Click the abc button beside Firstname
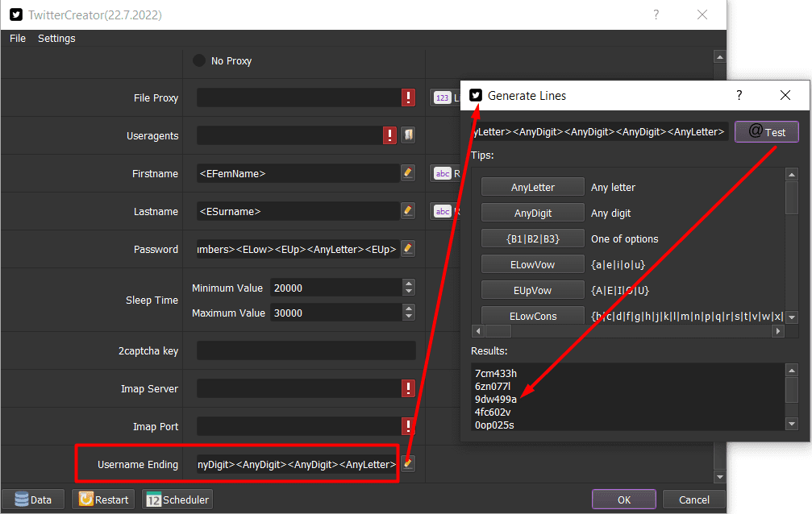 [x=444, y=173]
